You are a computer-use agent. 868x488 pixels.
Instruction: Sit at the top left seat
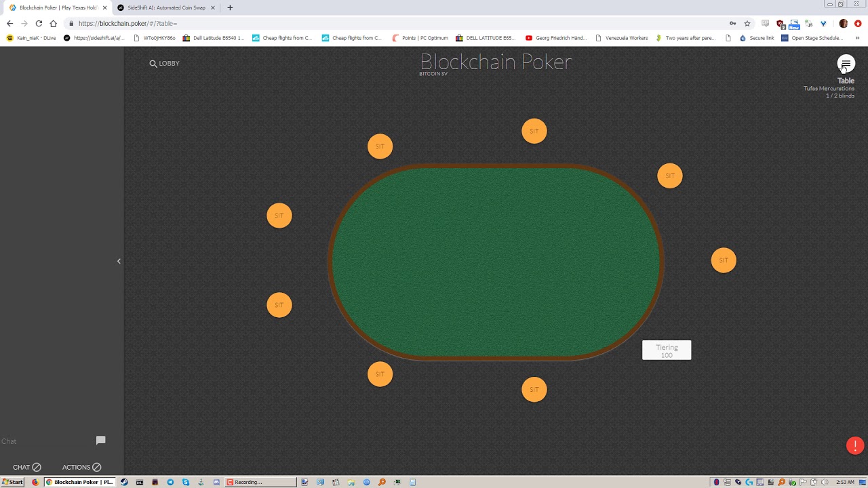point(380,146)
